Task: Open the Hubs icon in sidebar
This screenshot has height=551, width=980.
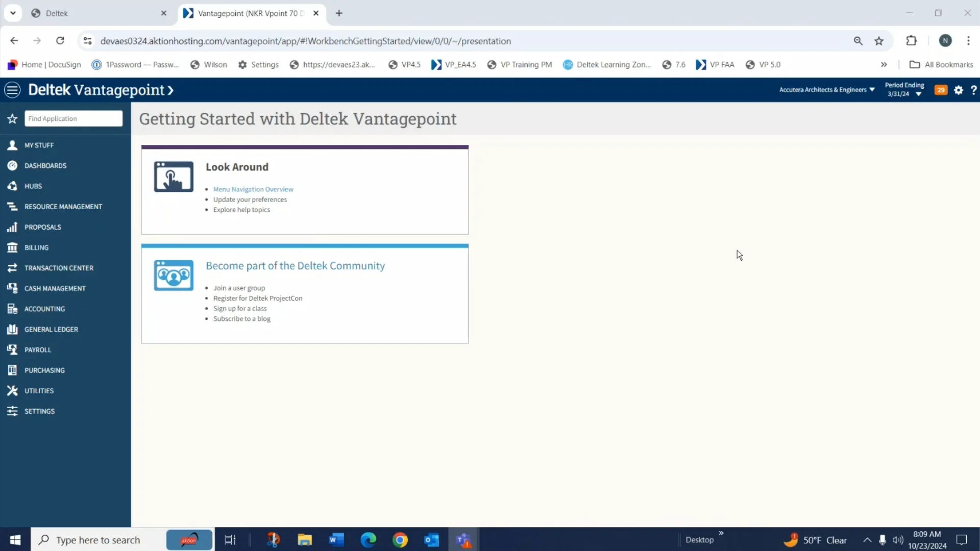Action: [x=12, y=186]
